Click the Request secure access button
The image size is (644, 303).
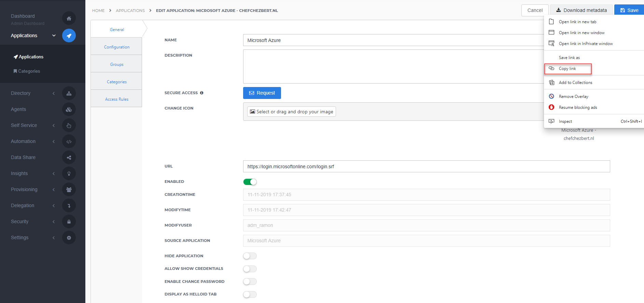pyautogui.click(x=262, y=93)
